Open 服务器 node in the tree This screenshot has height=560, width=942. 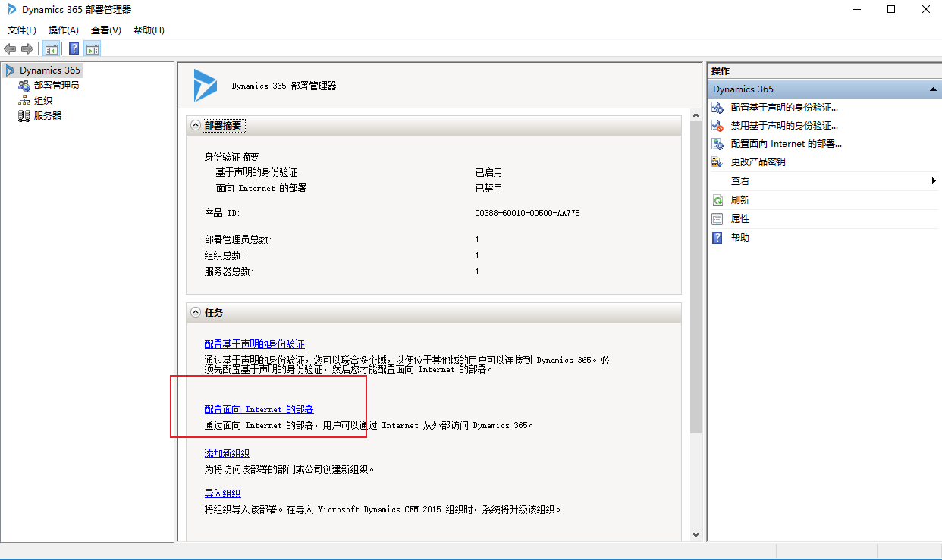point(48,115)
